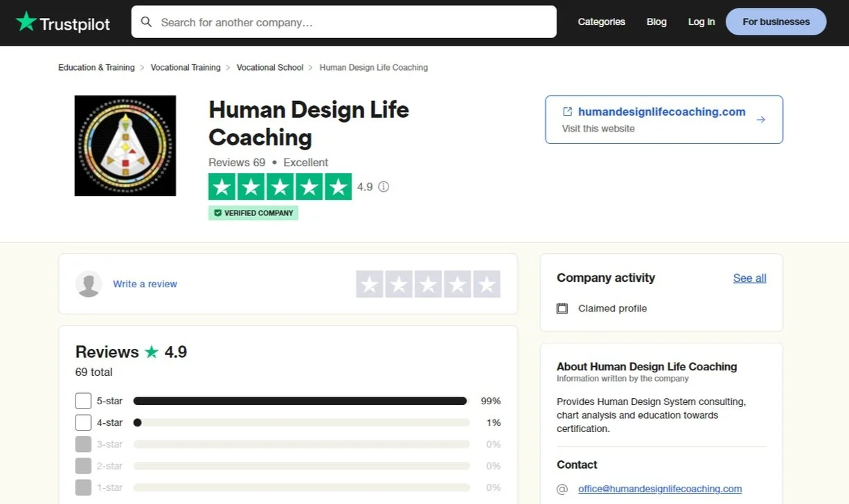
Task: Click the search for another company field
Action: pos(344,22)
